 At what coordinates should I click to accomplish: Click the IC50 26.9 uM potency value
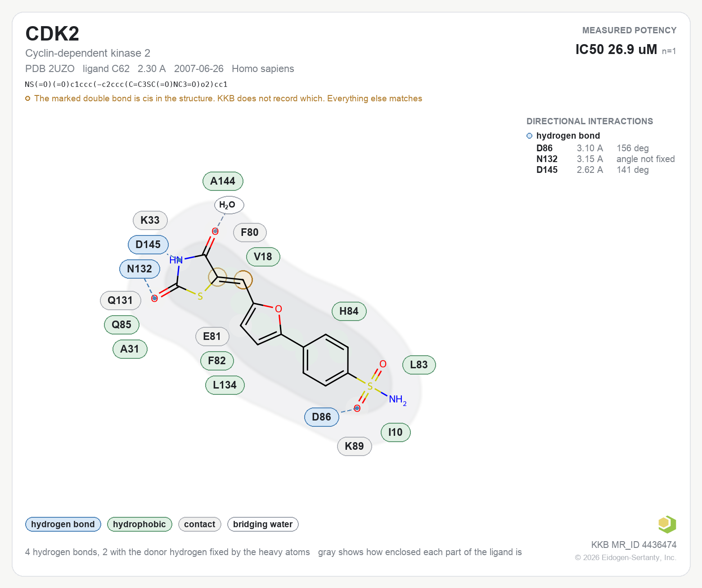[616, 49]
